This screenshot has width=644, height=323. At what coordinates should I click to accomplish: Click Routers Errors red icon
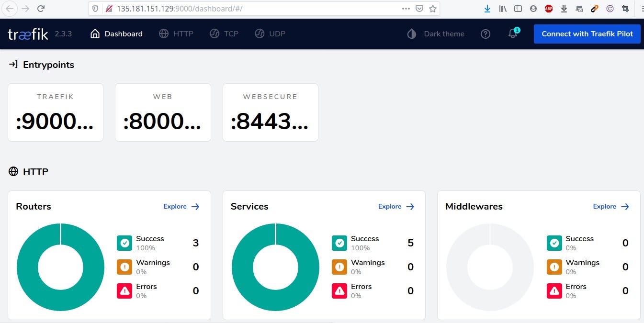pyautogui.click(x=124, y=291)
